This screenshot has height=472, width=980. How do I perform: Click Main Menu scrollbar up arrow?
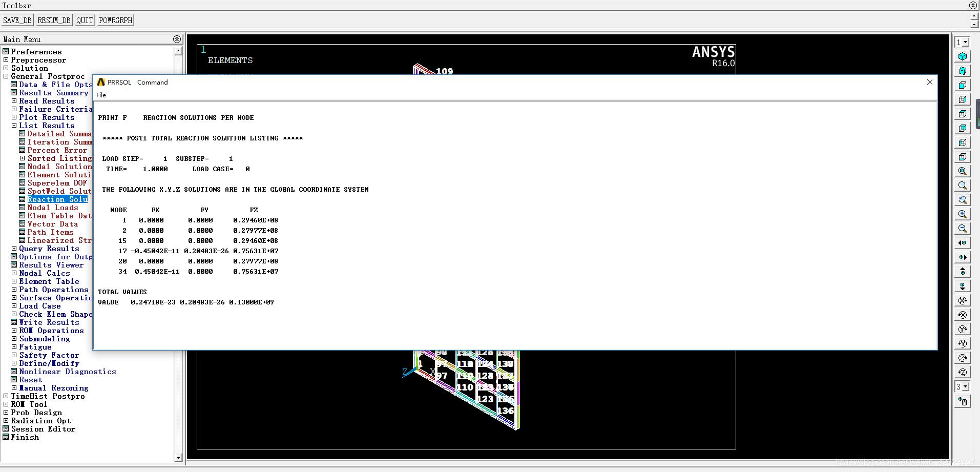[178, 51]
